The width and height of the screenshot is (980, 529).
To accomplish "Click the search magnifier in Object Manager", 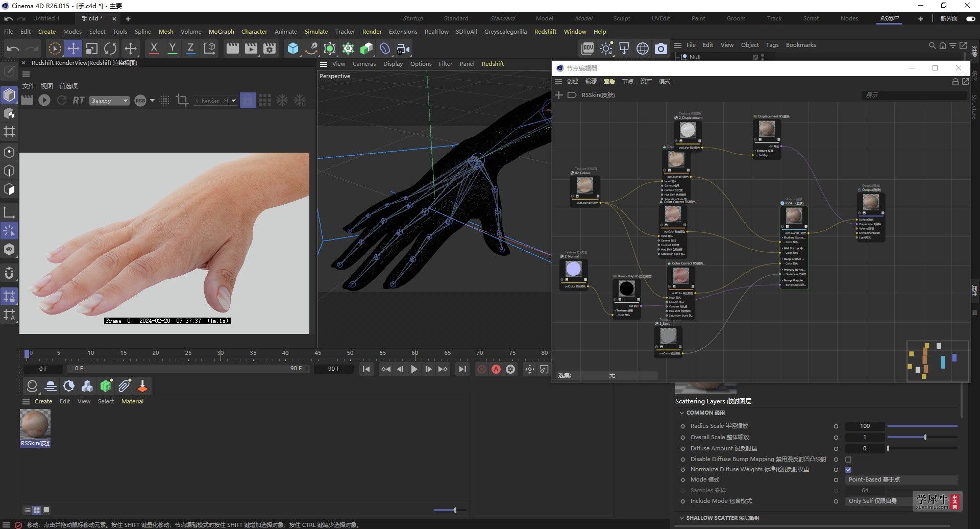I will point(932,45).
